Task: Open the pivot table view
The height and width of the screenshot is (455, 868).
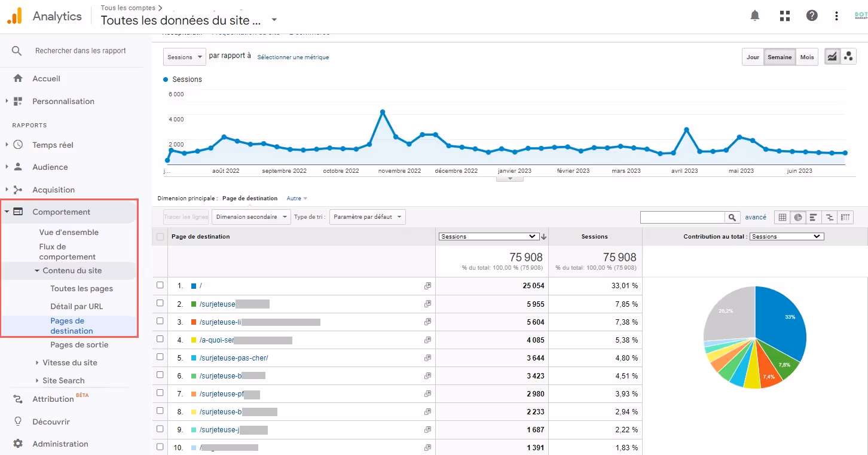Action: click(846, 217)
